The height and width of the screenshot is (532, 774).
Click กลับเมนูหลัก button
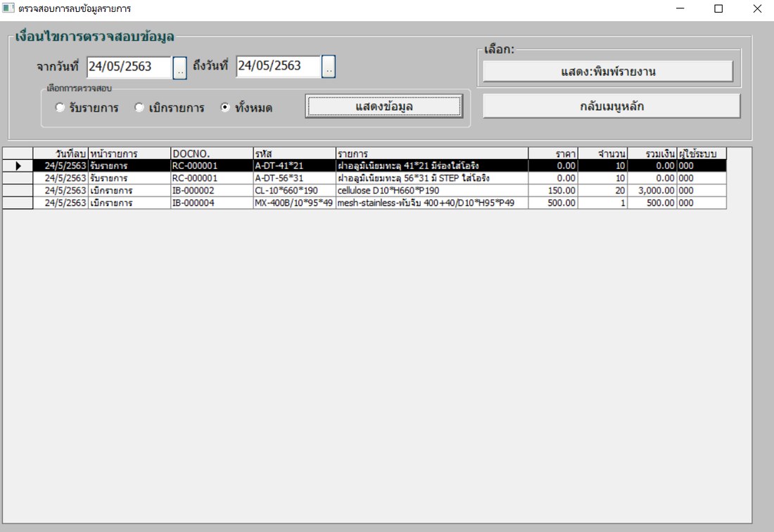point(611,106)
